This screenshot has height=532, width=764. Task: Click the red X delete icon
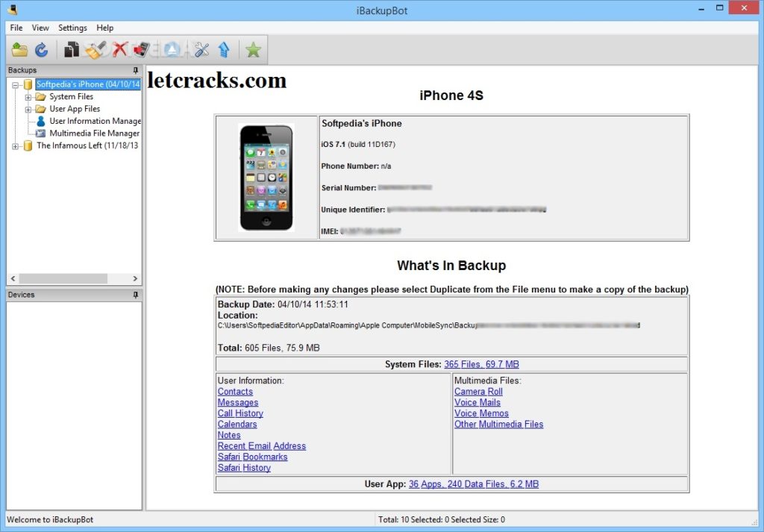119,50
